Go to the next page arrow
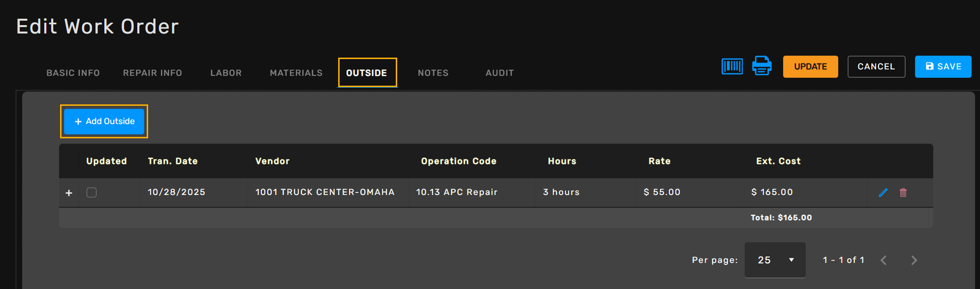The height and width of the screenshot is (289, 980). (x=914, y=260)
